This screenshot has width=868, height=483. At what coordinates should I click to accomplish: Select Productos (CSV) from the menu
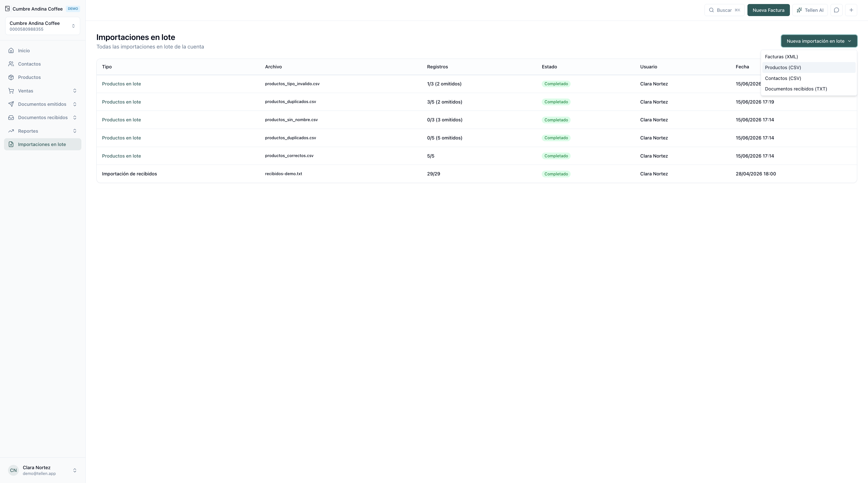pyautogui.click(x=809, y=67)
